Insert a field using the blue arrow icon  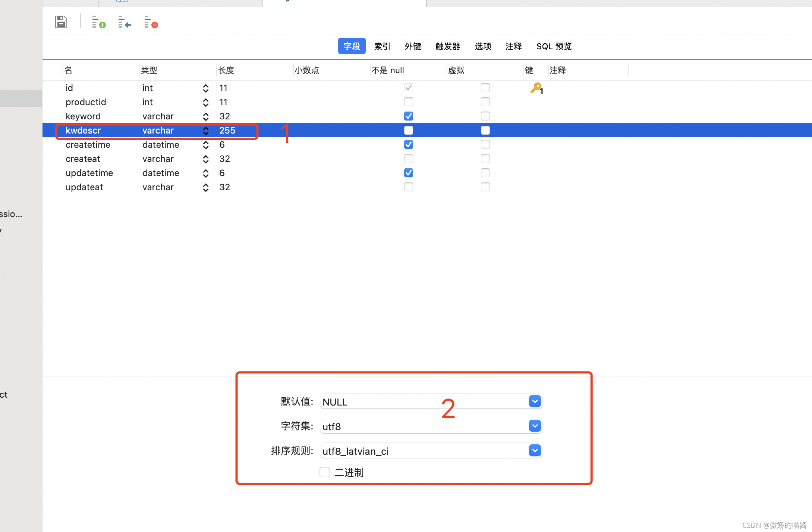(124, 22)
